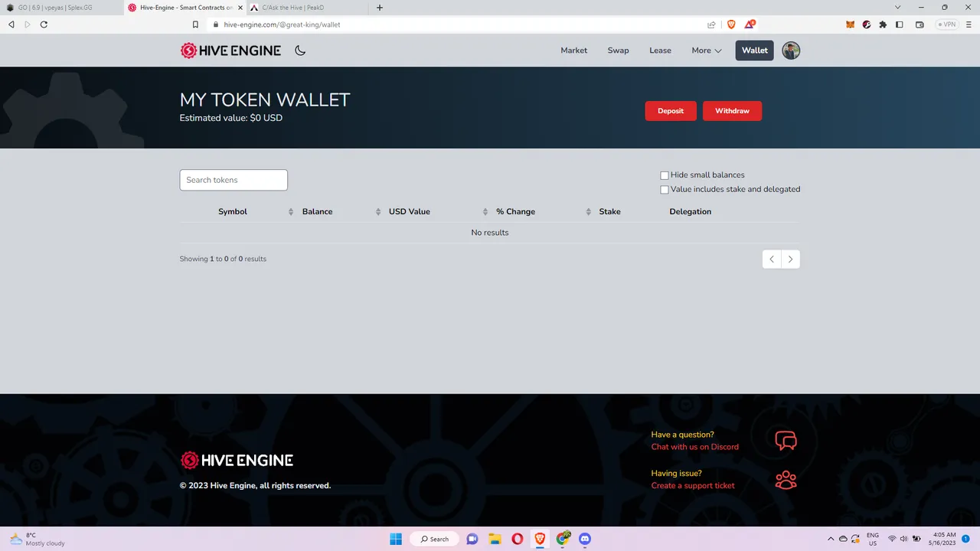Screen dimensions: 980x551
Task: Open the Lease page
Action: 660,51
